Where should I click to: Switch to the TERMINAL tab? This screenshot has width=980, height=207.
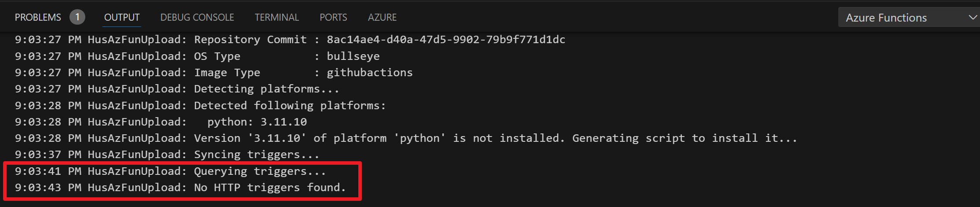277,17
